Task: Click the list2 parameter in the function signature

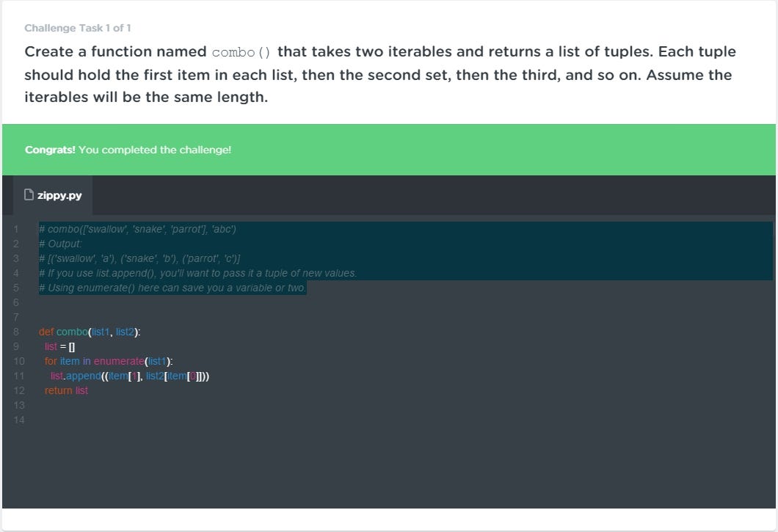Action: (124, 332)
